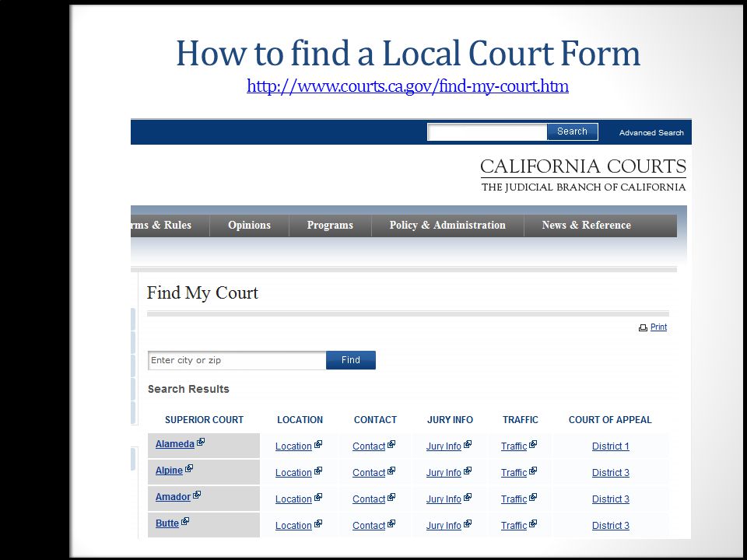Open District 3 link for Amador
The image size is (747, 560).
[x=610, y=499]
